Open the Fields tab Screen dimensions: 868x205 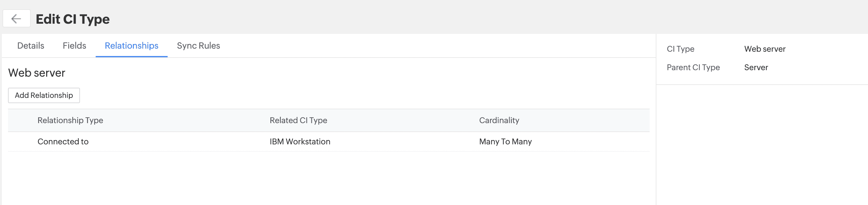point(74,46)
